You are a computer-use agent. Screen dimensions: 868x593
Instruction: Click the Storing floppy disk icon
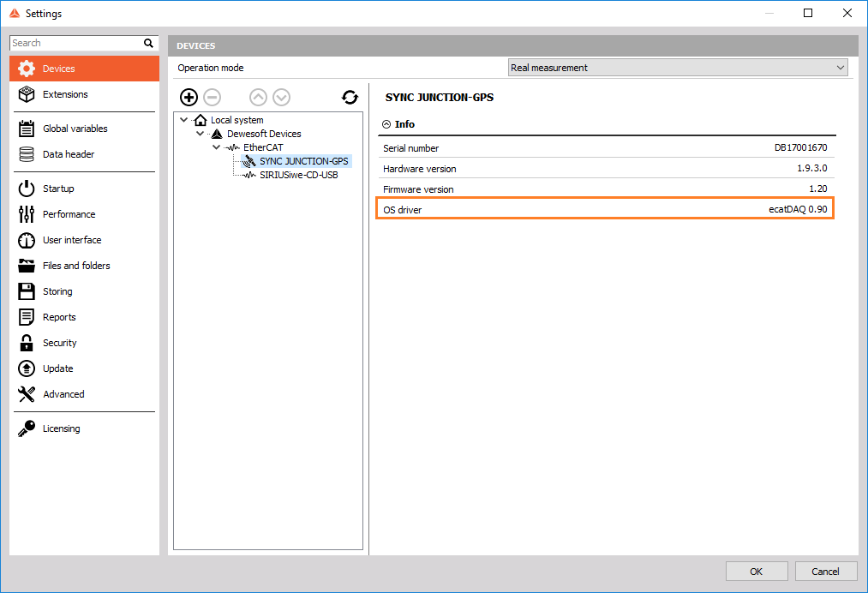[x=26, y=291]
